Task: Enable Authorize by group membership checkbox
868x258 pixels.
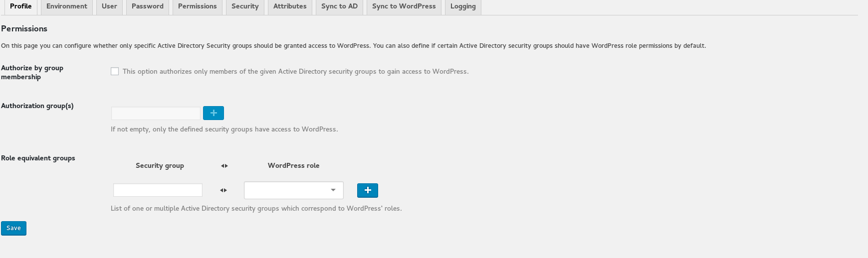Action: point(115,71)
